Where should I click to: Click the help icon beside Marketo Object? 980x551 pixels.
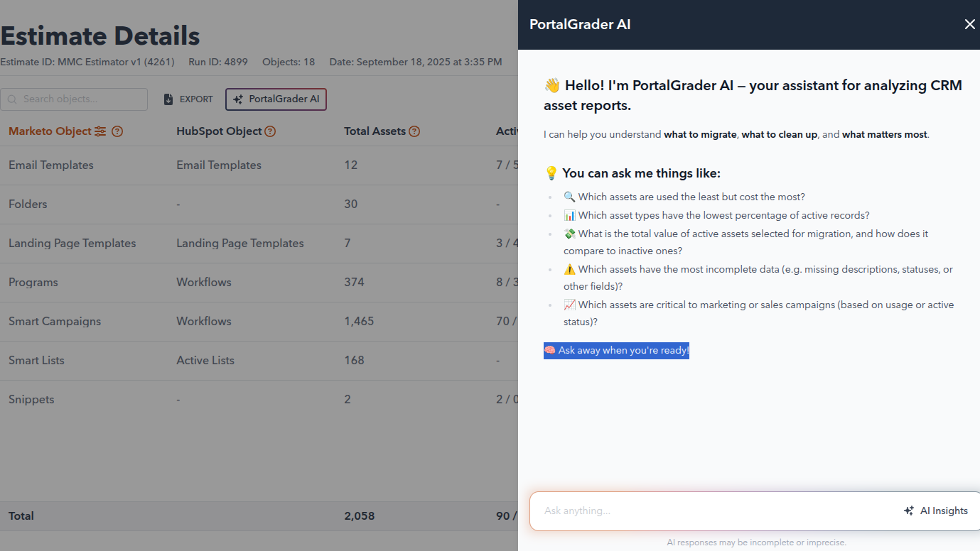pos(117,131)
